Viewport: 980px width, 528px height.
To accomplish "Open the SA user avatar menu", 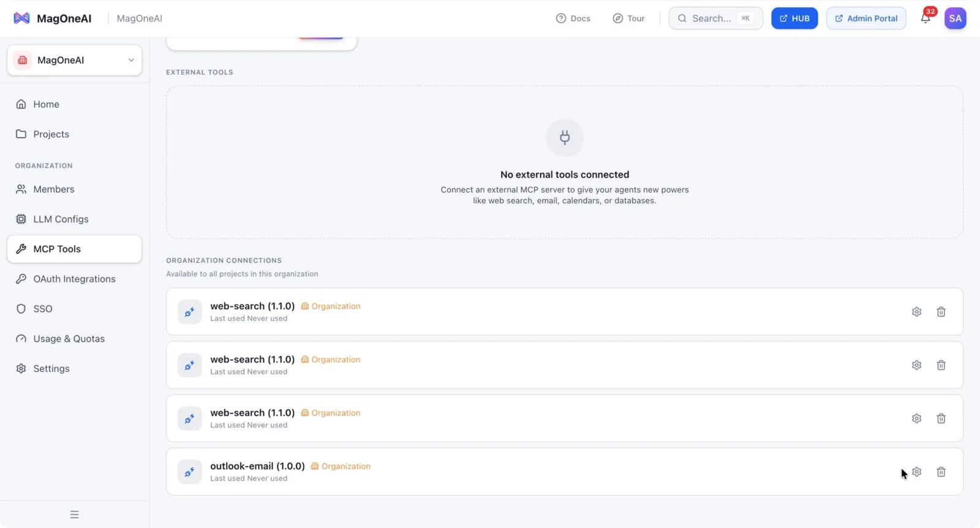I will (x=955, y=18).
